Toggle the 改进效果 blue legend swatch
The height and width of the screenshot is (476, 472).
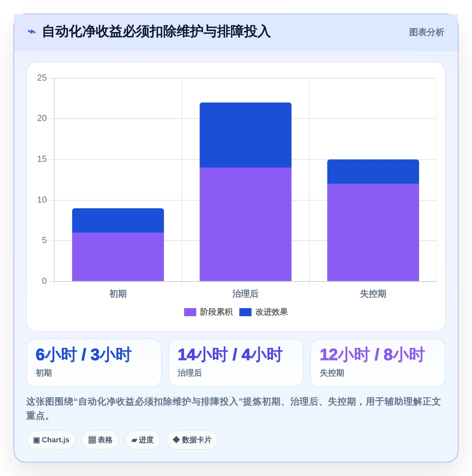point(245,312)
